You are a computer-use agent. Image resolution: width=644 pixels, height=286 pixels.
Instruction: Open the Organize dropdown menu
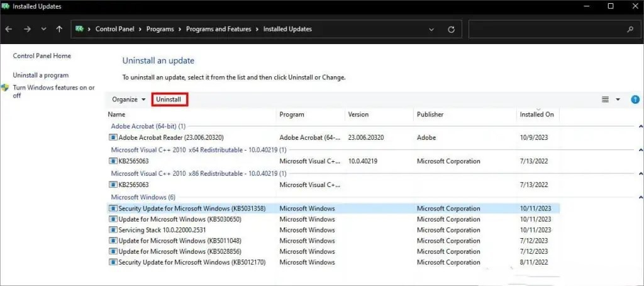pos(128,99)
